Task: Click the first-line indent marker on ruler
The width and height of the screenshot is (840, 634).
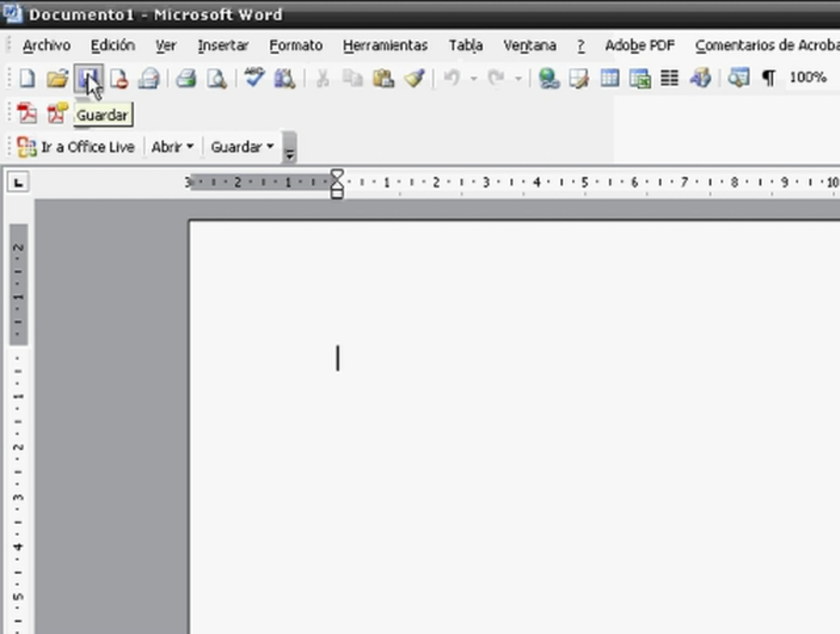Action: 337,174
